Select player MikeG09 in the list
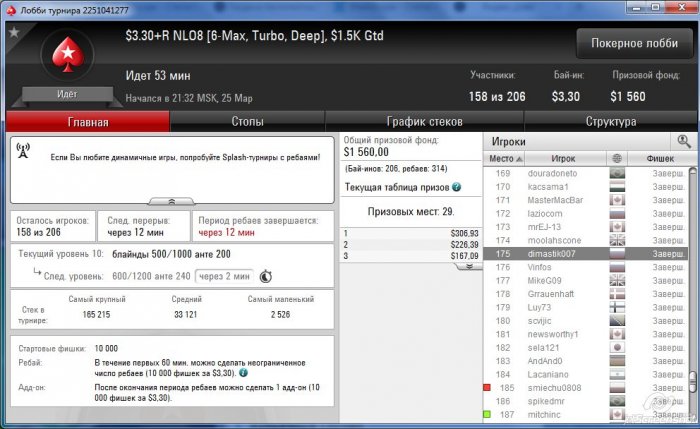700x429 pixels. coord(586,280)
